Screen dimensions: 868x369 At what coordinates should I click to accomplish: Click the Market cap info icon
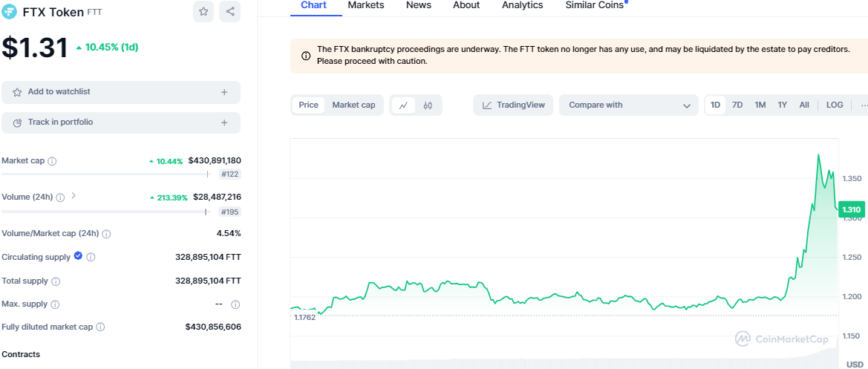[x=52, y=161]
